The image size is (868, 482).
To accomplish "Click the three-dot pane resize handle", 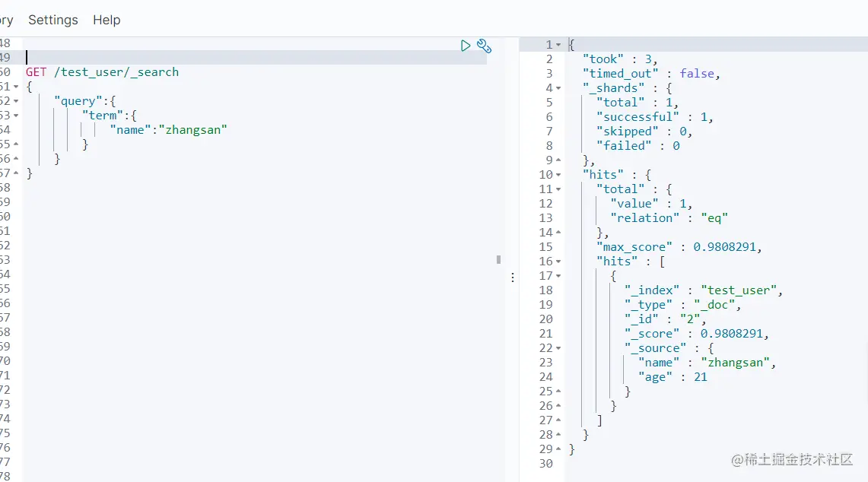I will tap(513, 277).
